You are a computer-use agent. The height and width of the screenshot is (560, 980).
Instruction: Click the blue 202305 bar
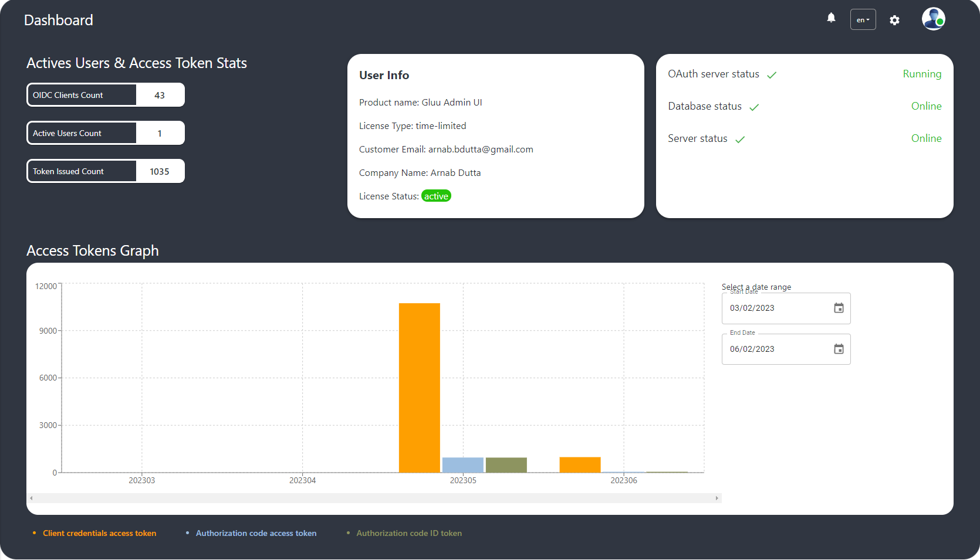point(463,465)
